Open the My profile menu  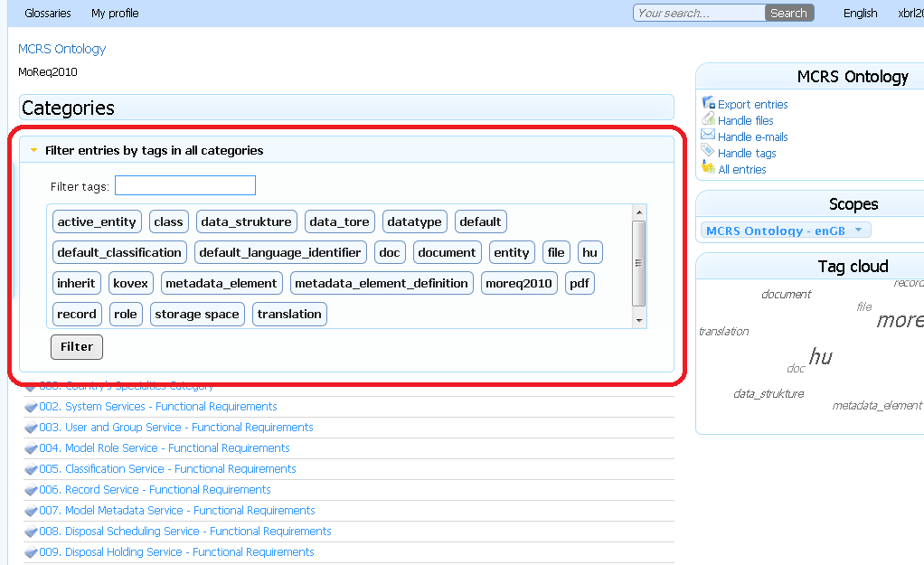[115, 13]
